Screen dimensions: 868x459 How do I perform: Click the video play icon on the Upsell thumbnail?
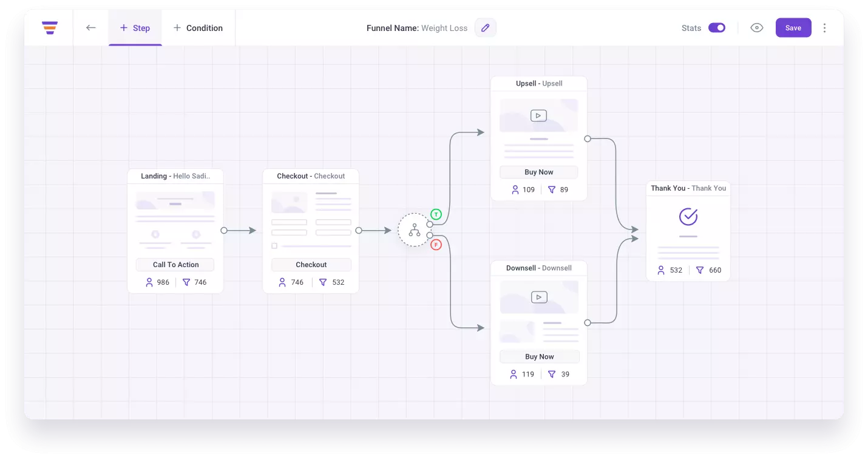point(538,115)
